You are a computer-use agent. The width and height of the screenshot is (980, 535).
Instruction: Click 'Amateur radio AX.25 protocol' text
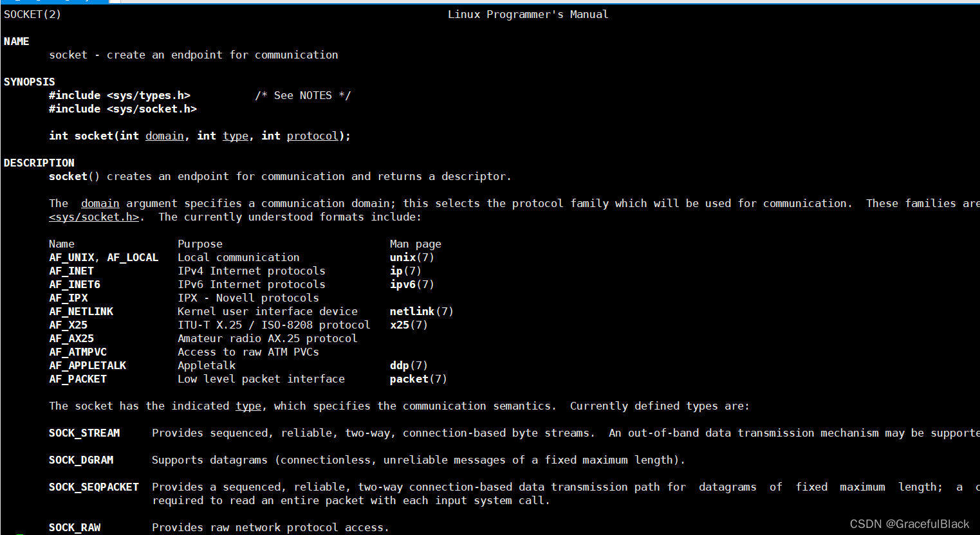coord(268,338)
